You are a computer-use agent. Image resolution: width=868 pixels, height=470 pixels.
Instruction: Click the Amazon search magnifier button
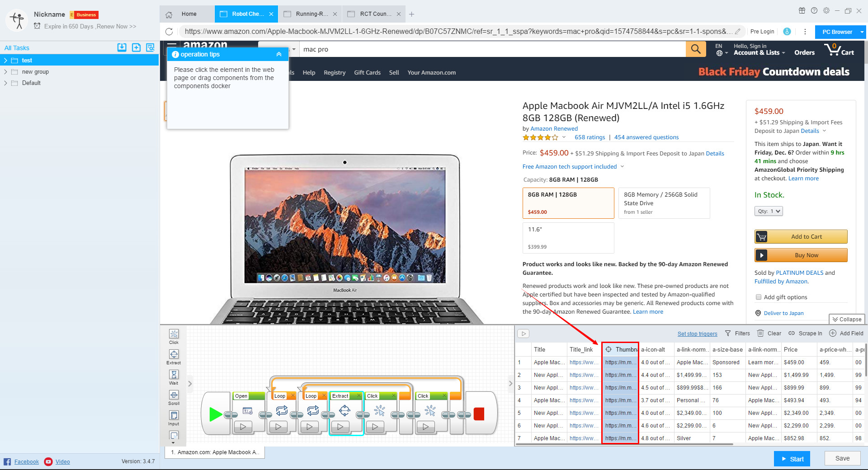(696, 49)
